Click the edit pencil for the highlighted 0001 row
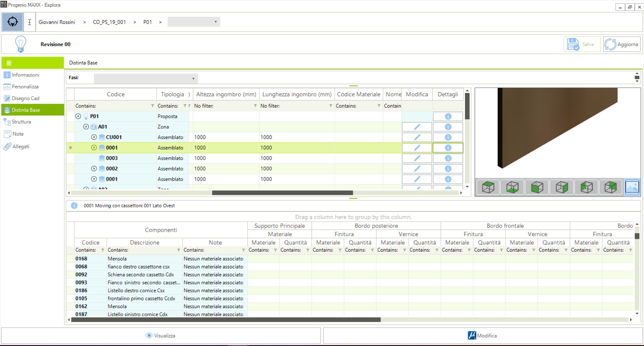The width and height of the screenshot is (644, 346). click(x=417, y=148)
